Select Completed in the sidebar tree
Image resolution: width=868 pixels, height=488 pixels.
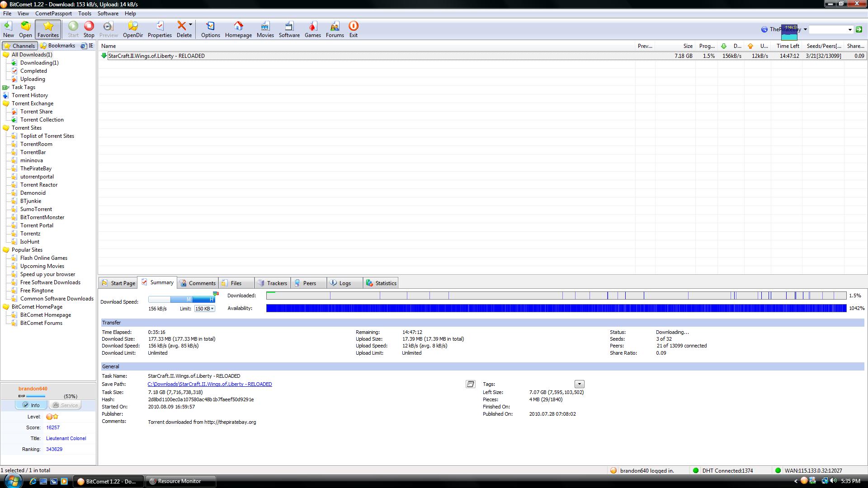click(x=33, y=71)
